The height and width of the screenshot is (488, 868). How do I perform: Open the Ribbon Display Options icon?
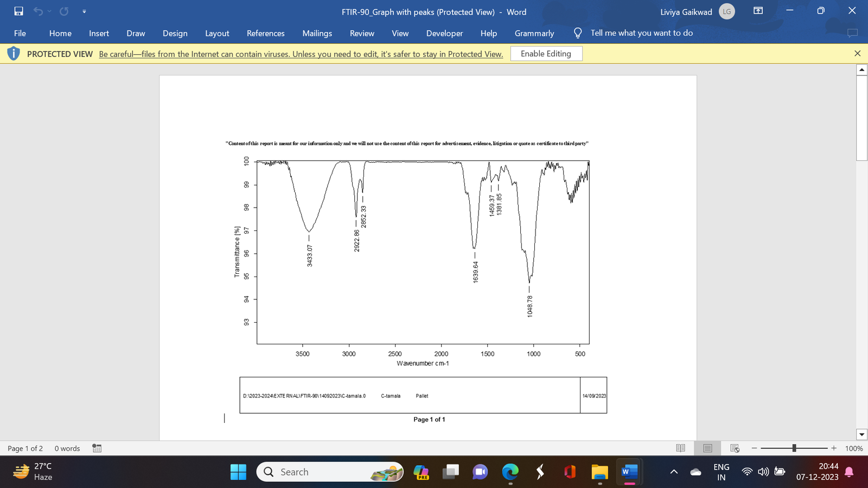pyautogui.click(x=758, y=11)
